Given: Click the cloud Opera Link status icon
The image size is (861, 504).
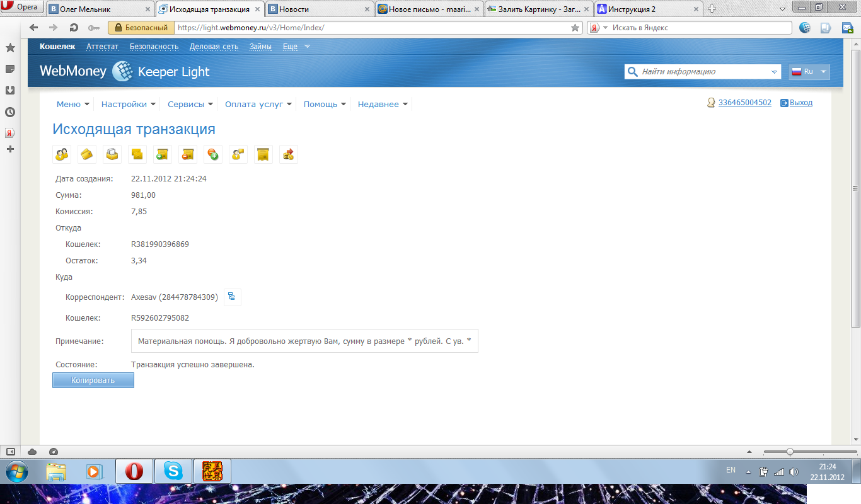Looking at the screenshot, I should (x=32, y=452).
